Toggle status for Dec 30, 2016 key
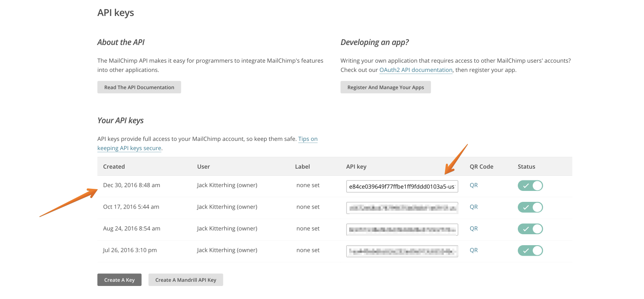The height and width of the screenshot is (299, 644). coord(530,185)
